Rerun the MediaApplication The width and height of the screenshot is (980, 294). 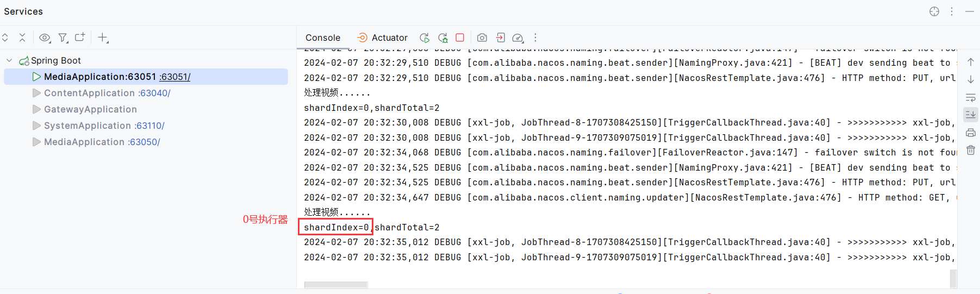click(x=425, y=37)
